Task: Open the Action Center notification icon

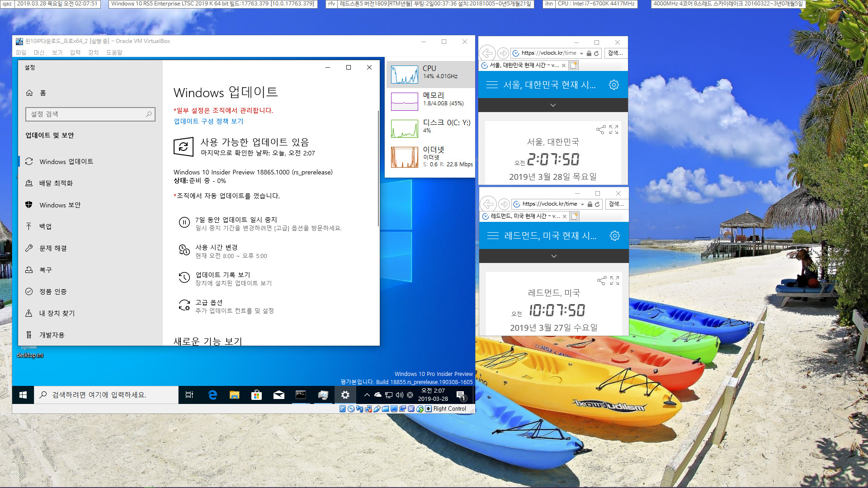Action: click(x=461, y=395)
